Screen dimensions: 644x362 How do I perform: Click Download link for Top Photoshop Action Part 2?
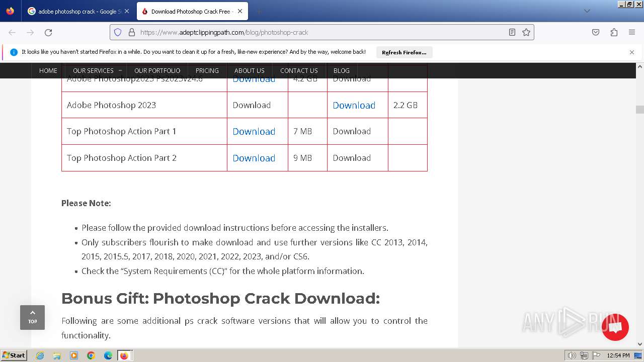click(x=254, y=158)
